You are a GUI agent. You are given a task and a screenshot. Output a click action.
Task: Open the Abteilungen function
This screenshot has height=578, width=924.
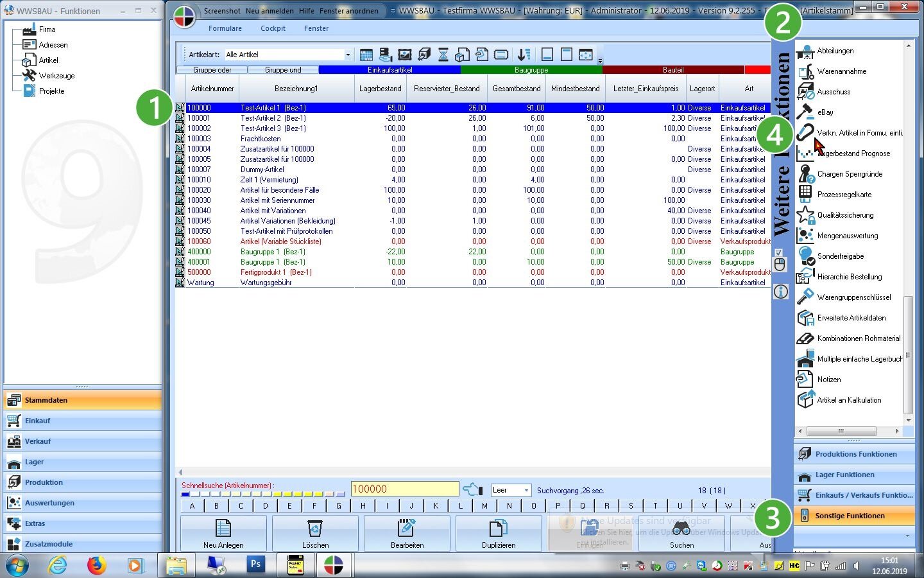[835, 51]
